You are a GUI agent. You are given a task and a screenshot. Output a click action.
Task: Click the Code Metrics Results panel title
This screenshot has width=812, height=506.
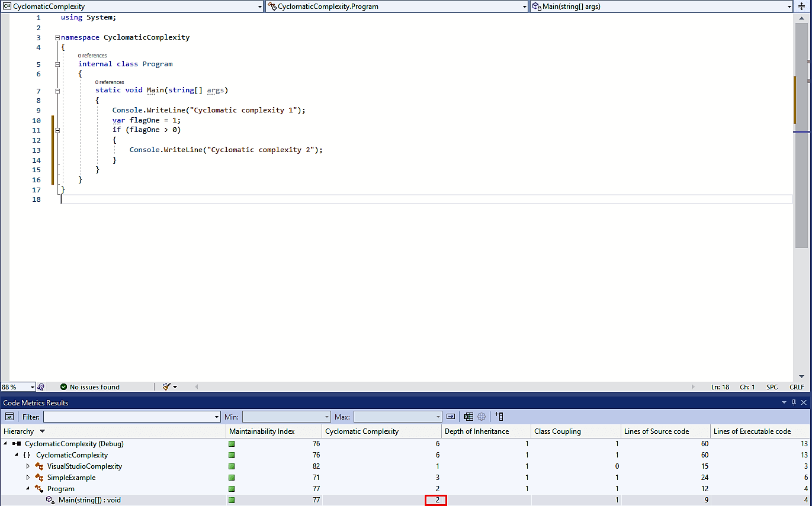[x=36, y=402]
